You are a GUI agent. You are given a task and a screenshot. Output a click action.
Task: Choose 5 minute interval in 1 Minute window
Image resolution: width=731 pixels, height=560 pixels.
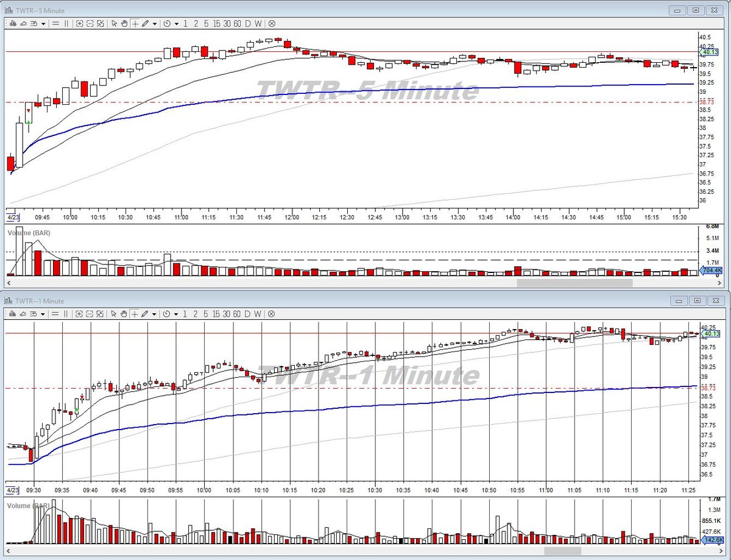[206, 313]
